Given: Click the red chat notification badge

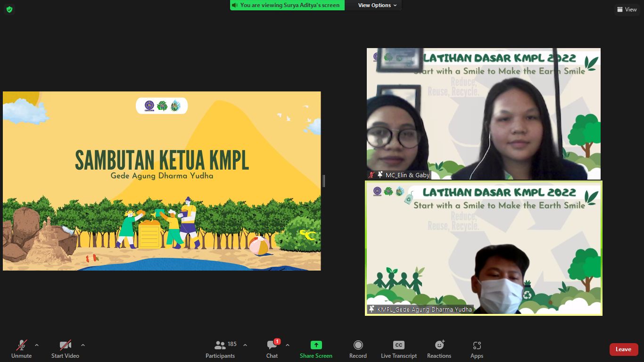Looking at the screenshot, I should pyautogui.click(x=277, y=341).
